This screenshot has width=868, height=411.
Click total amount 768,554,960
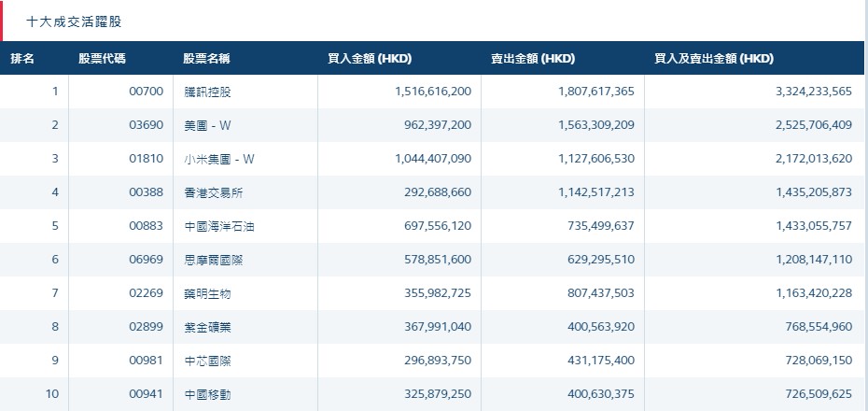[819, 327]
